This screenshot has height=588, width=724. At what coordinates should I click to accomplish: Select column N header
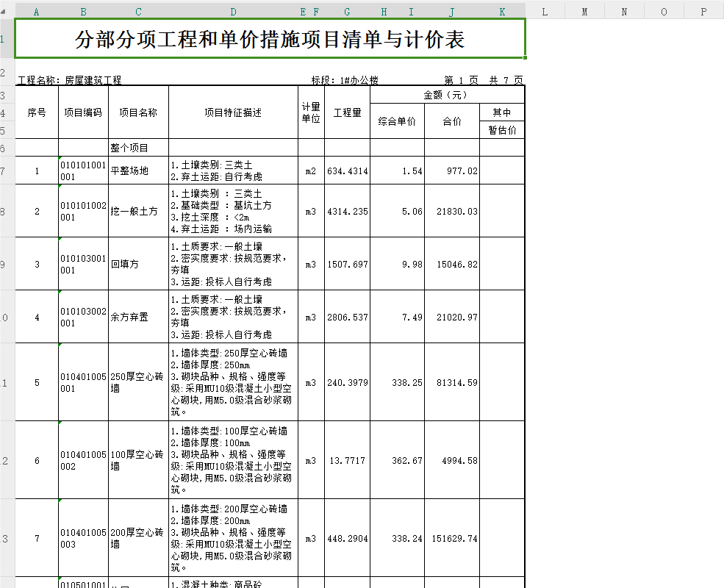click(x=624, y=12)
